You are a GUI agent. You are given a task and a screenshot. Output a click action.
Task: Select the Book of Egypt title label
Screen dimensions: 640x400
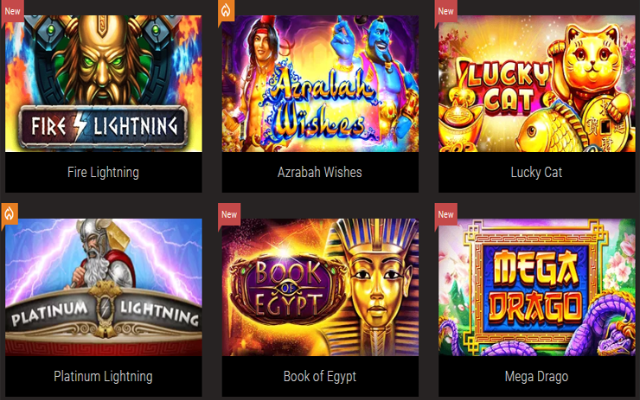(320, 376)
